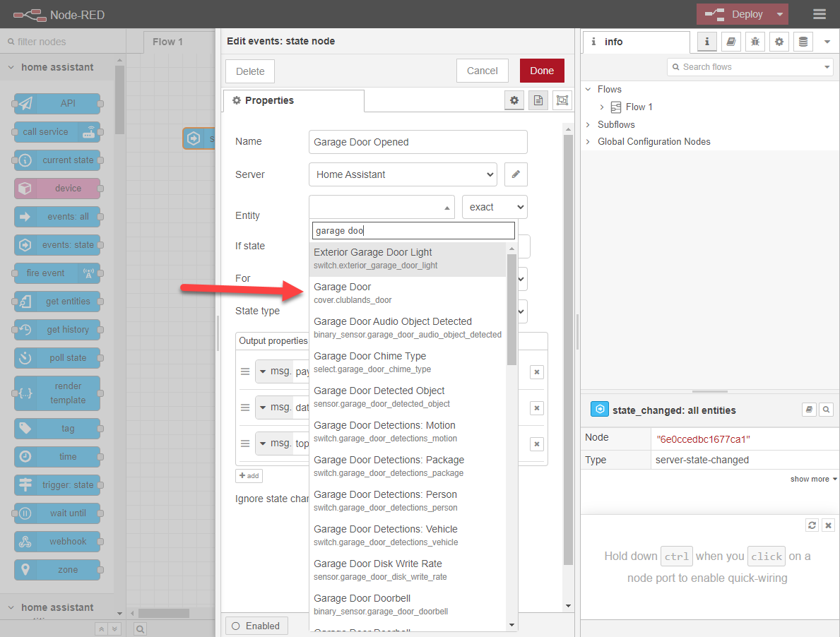Open the node appearance settings icon
The width and height of the screenshot is (840, 637).
pyautogui.click(x=562, y=100)
